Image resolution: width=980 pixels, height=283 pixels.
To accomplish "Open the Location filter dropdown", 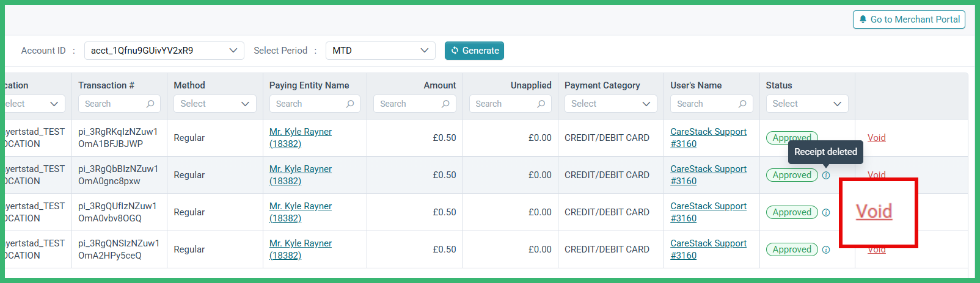I will (x=34, y=104).
